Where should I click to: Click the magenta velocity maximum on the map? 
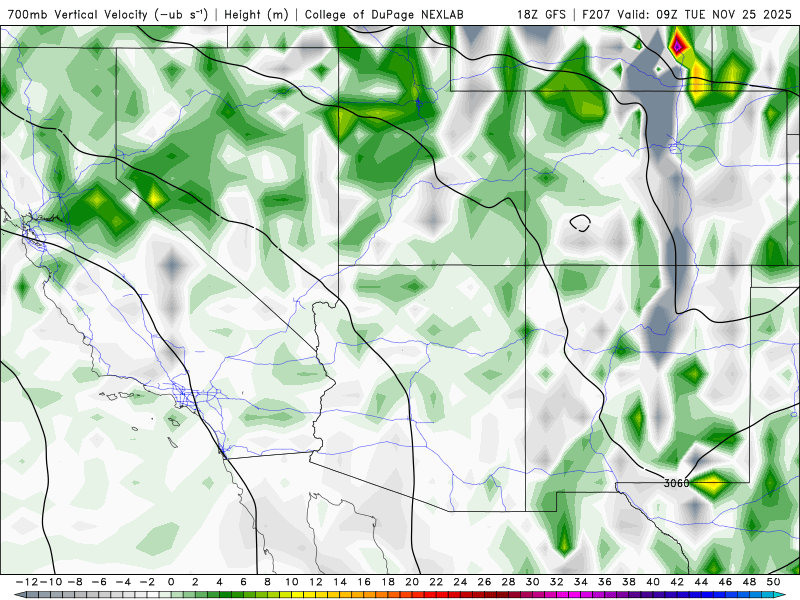pos(677,46)
